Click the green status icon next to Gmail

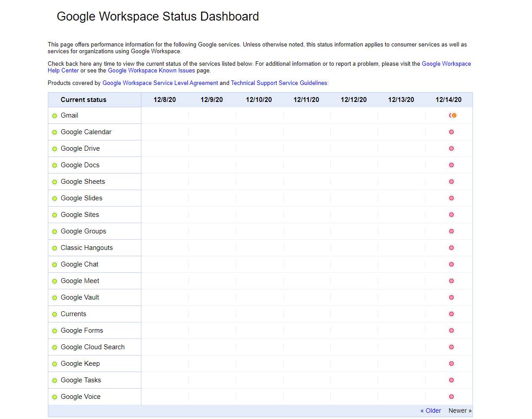coord(54,115)
